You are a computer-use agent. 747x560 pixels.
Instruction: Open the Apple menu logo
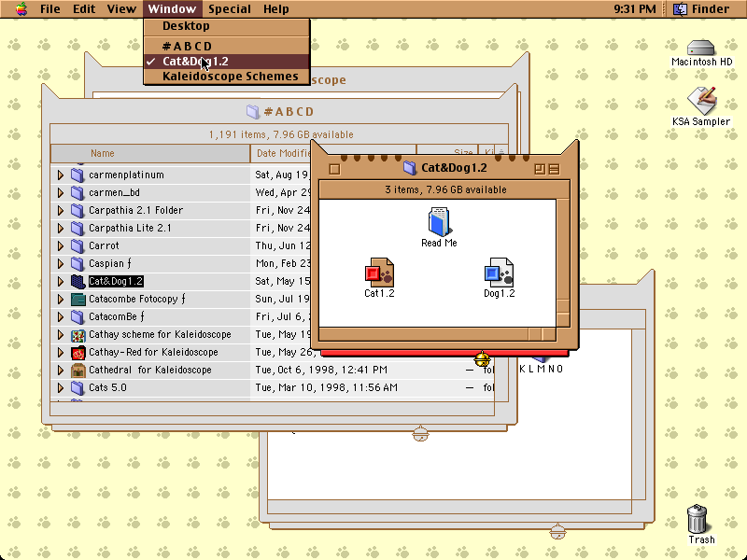click(21, 8)
